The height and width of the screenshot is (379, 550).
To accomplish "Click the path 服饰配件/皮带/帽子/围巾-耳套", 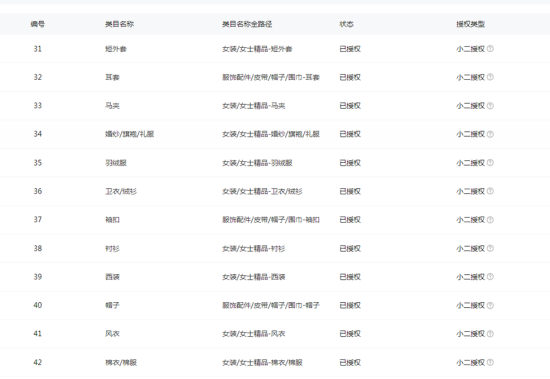I will [x=271, y=77].
